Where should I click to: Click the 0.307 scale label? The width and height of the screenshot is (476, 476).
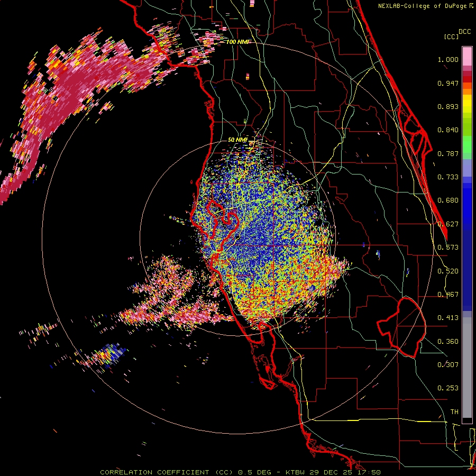tap(448, 365)
